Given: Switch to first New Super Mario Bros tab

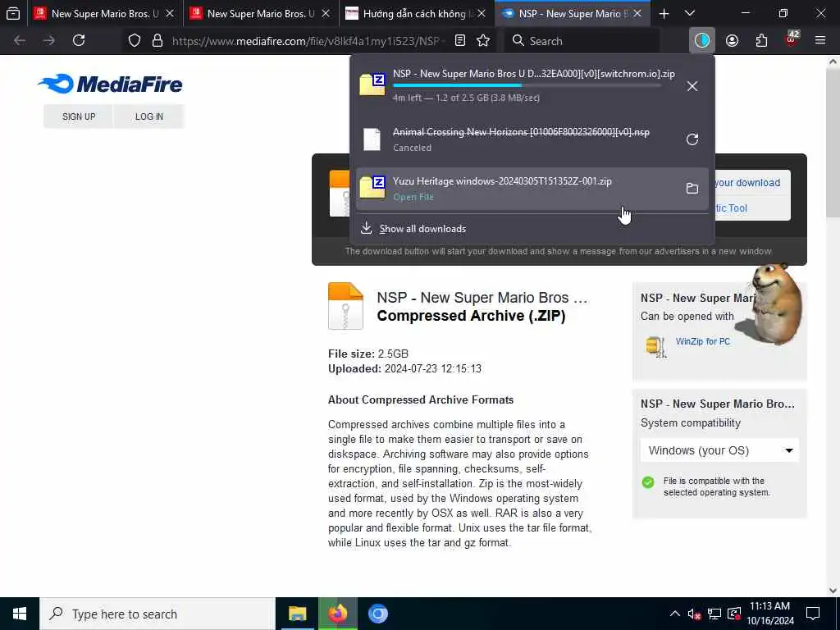Looking at the screenshot, I should coord(104,14).
